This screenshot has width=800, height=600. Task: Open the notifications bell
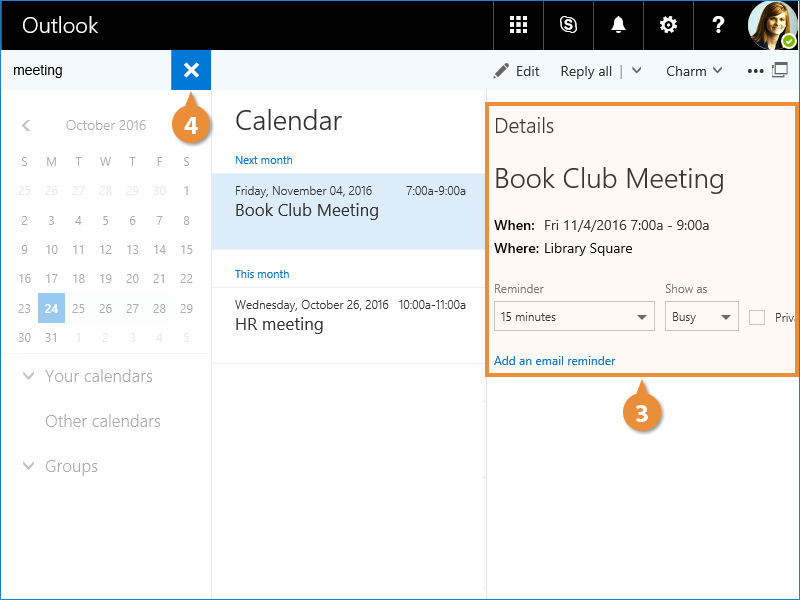coord(619,25)
